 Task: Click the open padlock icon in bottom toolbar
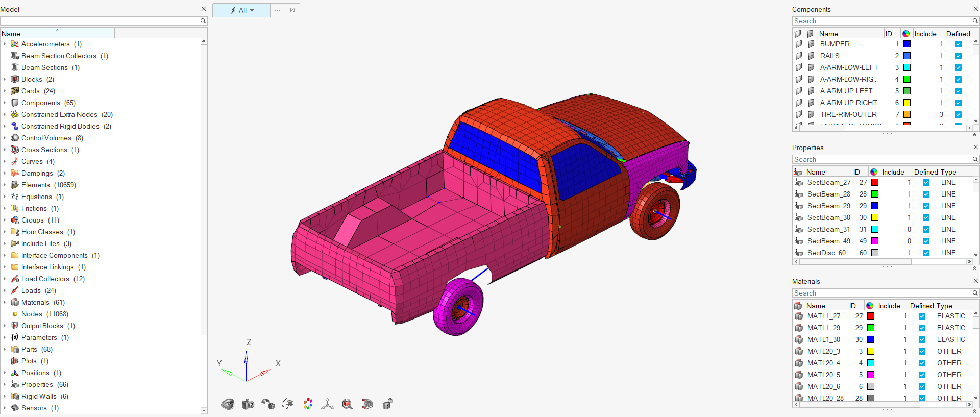[387, 404]
